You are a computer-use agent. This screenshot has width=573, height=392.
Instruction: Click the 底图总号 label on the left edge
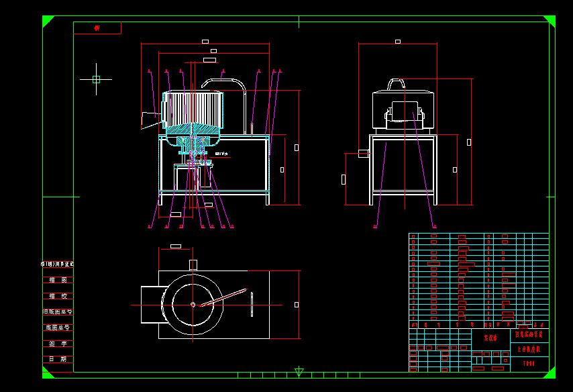(x=56, y=328)
